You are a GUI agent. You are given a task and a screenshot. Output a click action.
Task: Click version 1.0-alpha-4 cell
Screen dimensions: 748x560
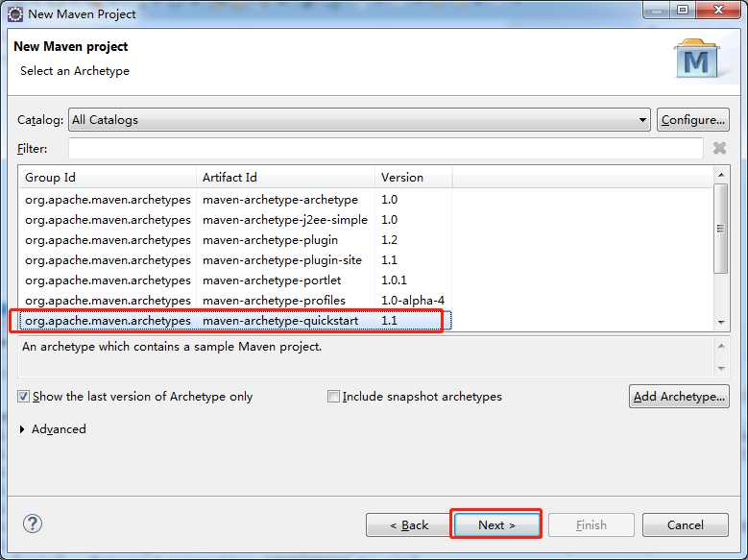pos(413,301)
